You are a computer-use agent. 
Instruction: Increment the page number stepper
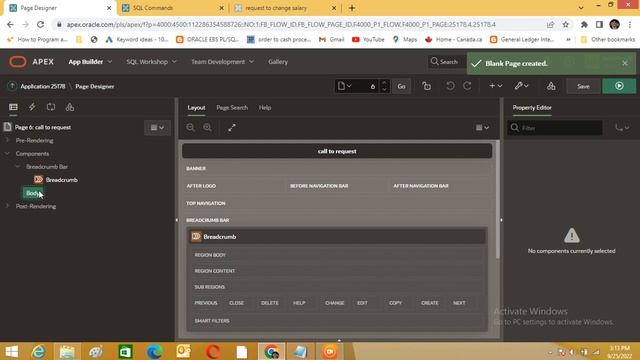(x=384, y=83)
